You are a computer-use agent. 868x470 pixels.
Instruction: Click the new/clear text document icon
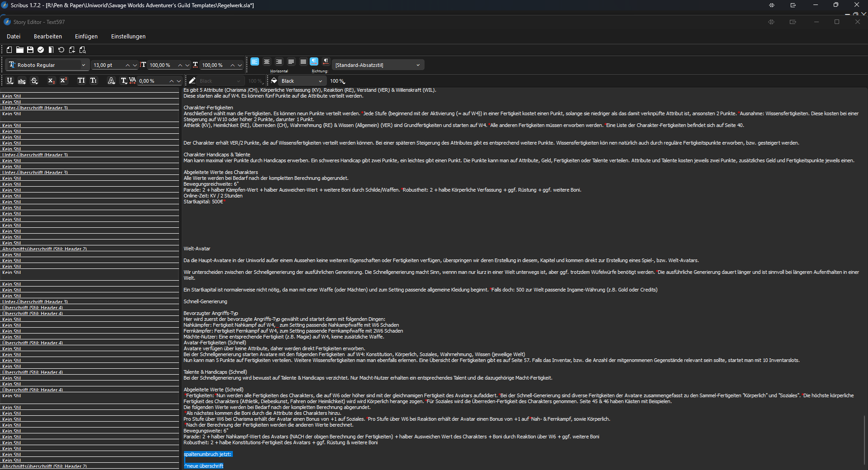pos(9,50)
